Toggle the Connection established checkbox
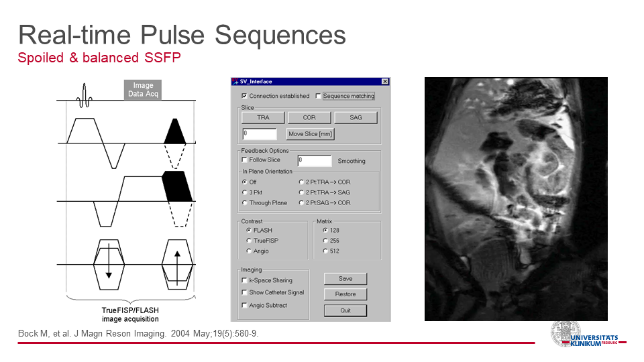Screen dimensions: 644x362 pos(244,96)
